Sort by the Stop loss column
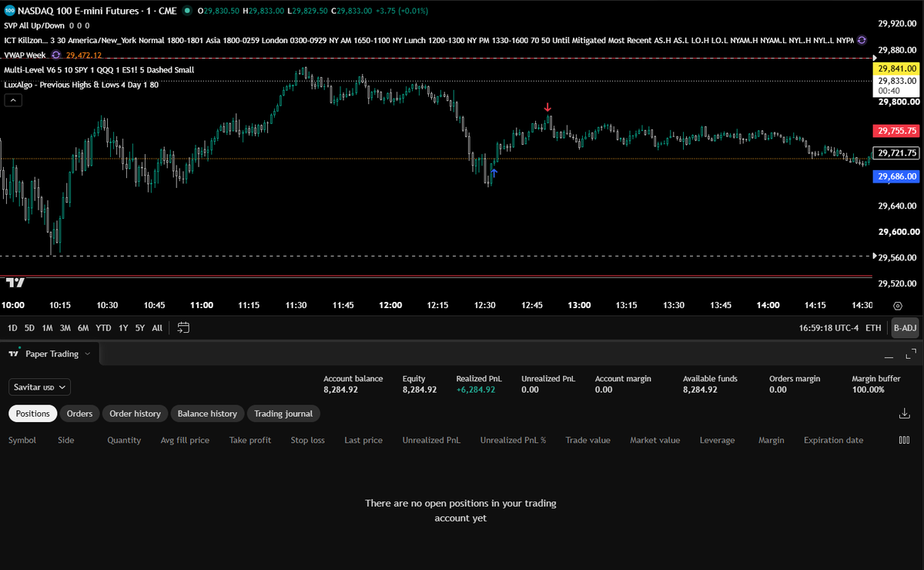Image resolution: width=924 pixels, height=570 pixels. [307, 441]
